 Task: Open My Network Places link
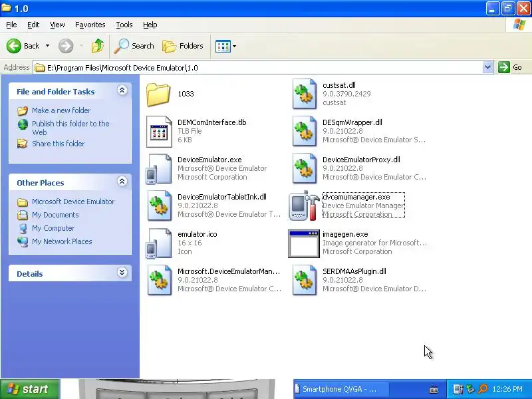[62, 241]
